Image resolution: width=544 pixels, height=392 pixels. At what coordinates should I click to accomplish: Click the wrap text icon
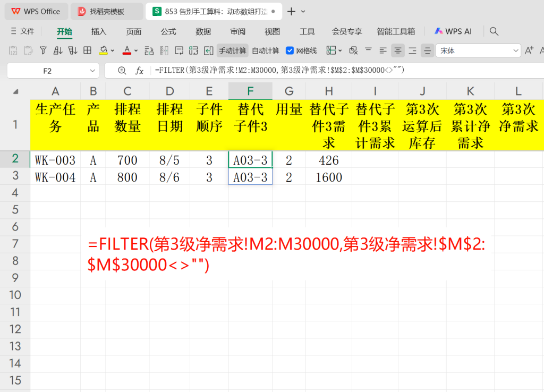[179, 50]
